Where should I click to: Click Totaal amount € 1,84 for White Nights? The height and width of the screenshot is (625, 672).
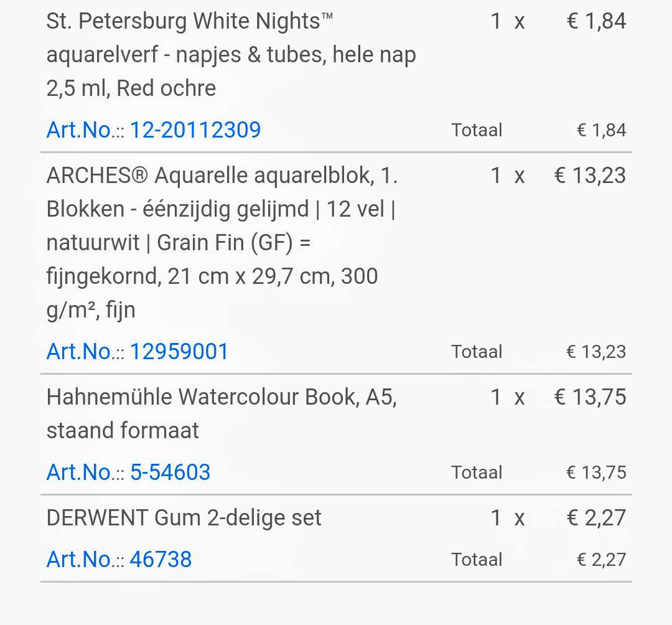coord(601,130)
